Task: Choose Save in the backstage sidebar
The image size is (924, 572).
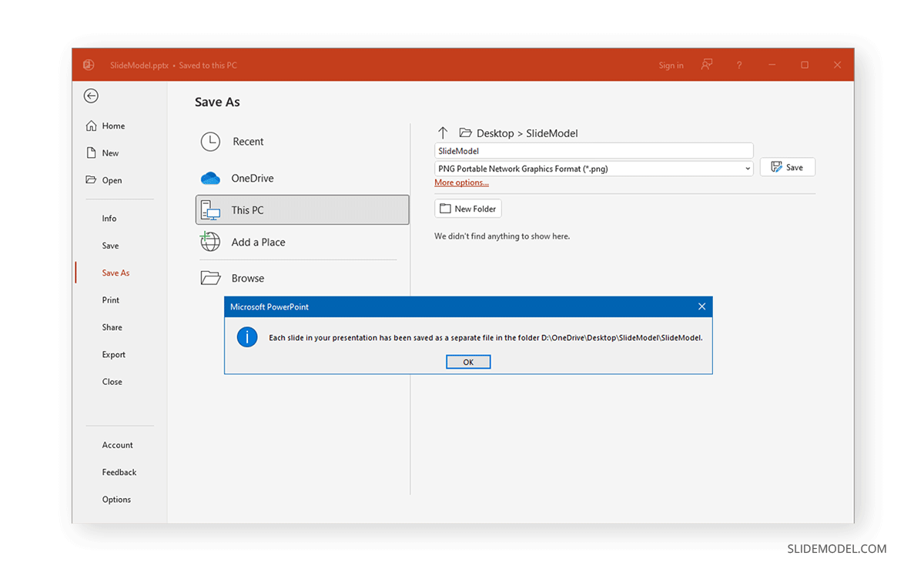Action: point(110,246)
